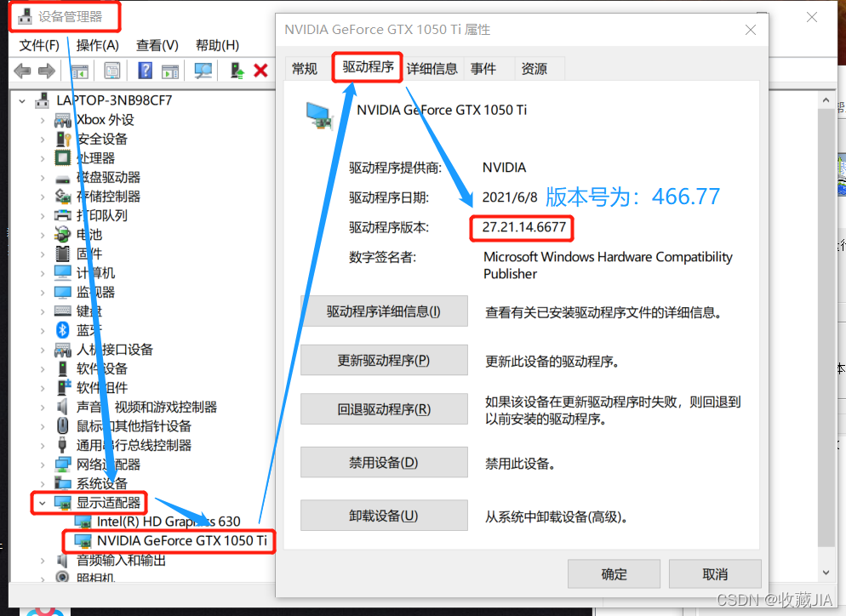
Task: Click the 监视器 monitor icon
Action: 63,292
